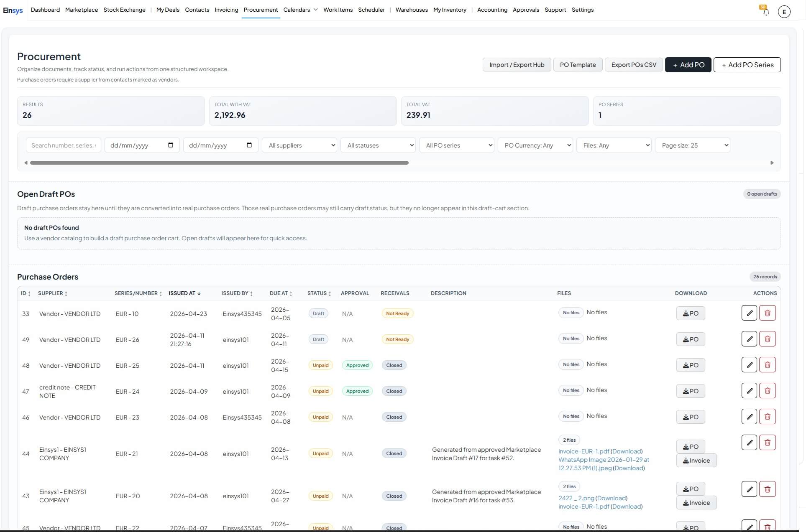Click the user avatar E icon
The image size is (806, 532).
(x=784, y=12)
